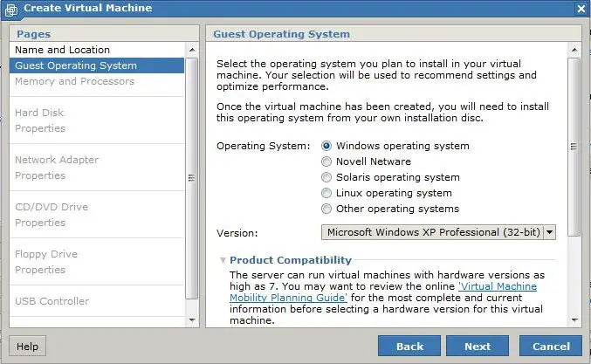Viewport: 591px width, 364px height.
Task: Click Guest Operating System panel scroll up arrow
Action: (x=574, y=50)
